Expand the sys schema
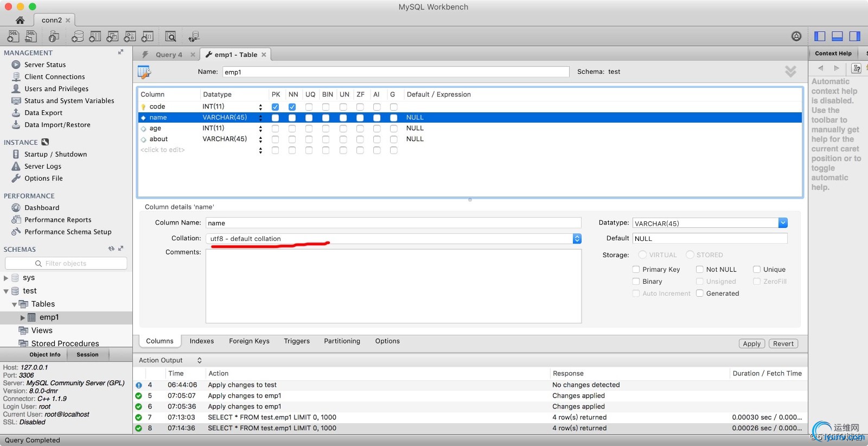868x446 pixels. 6,278
